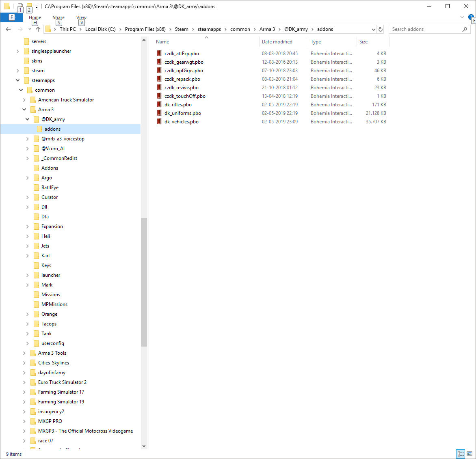
Task: Click the search magnifier icon
Action: (465, 29)
